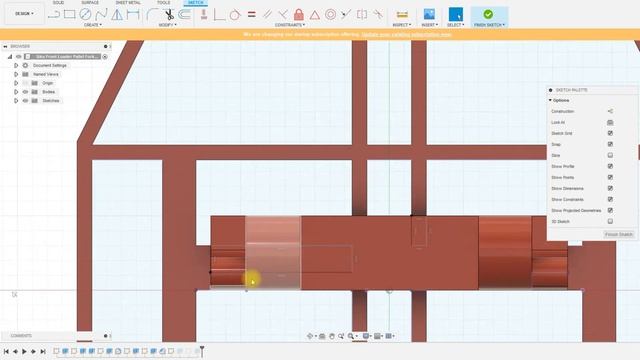The image size is (640, 360).
Task: Toggle the Show Profile checkbox
Action: (x=610, y=166)
